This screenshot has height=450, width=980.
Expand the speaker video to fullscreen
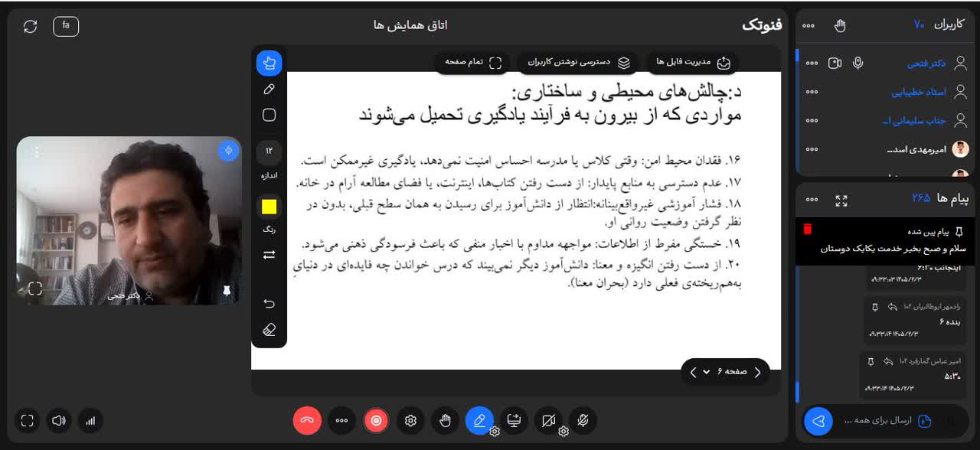[34, 289]
